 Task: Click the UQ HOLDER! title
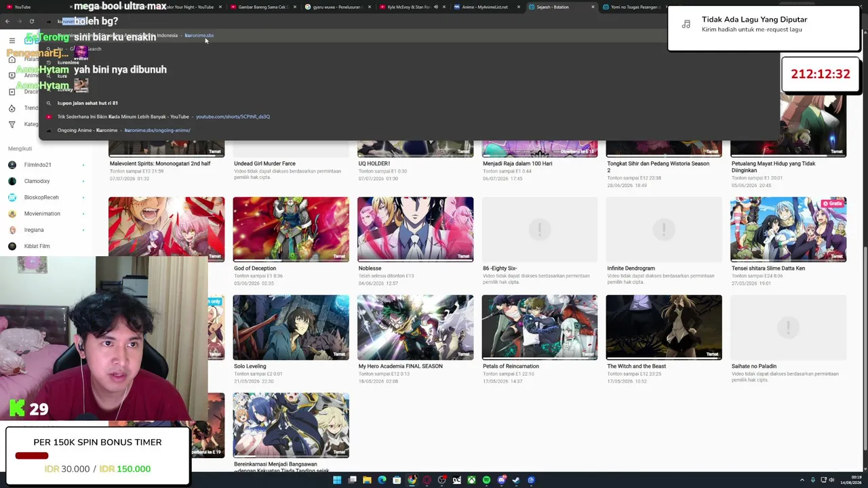coord(374,163)
